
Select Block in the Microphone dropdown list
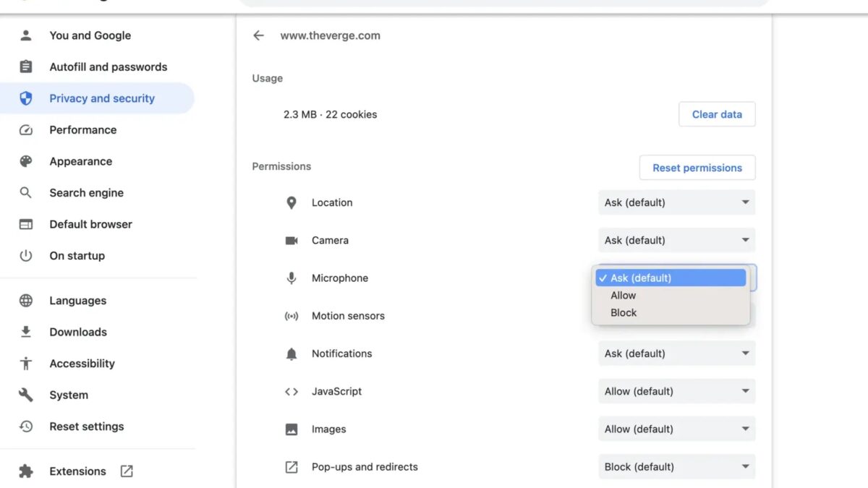(x=624, y=312)
